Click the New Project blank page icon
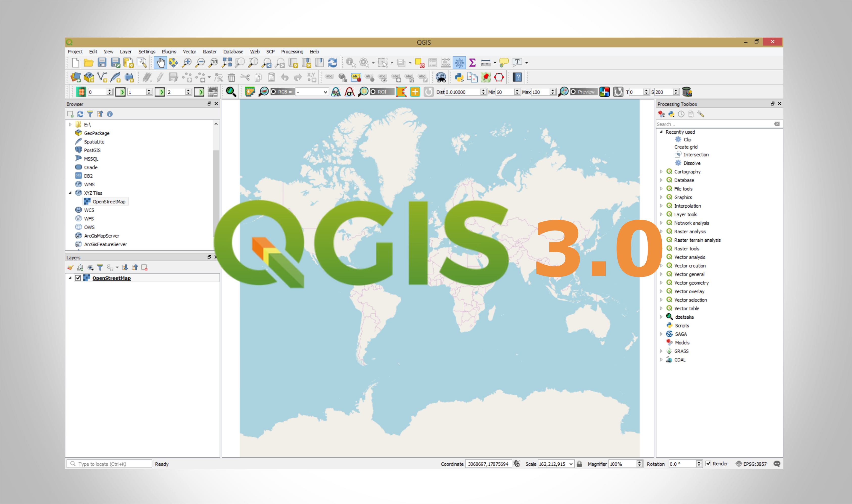Viewport: 852px width, 504px height. pyautogui.click(x=76, y=62)
